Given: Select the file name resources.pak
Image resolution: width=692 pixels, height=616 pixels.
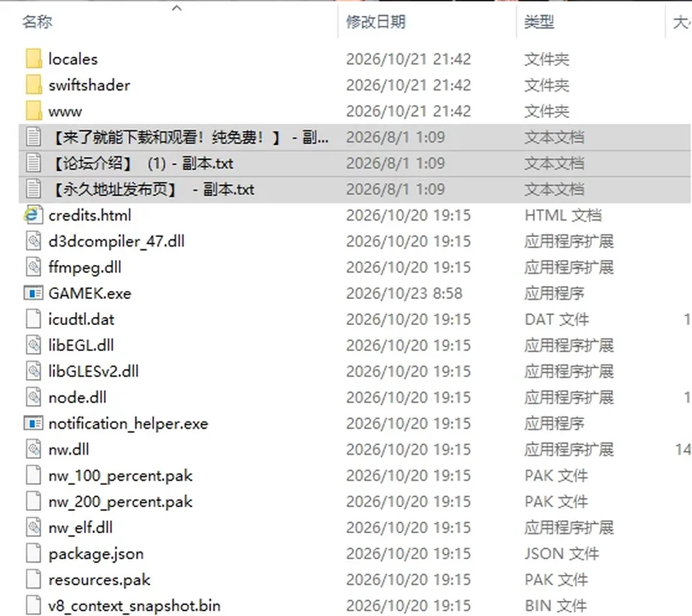Looking at the screenshot, I should click(99, 579).
